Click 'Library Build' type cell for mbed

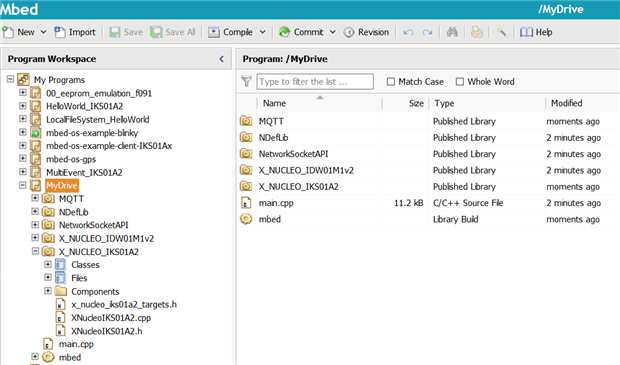point(456,219)
